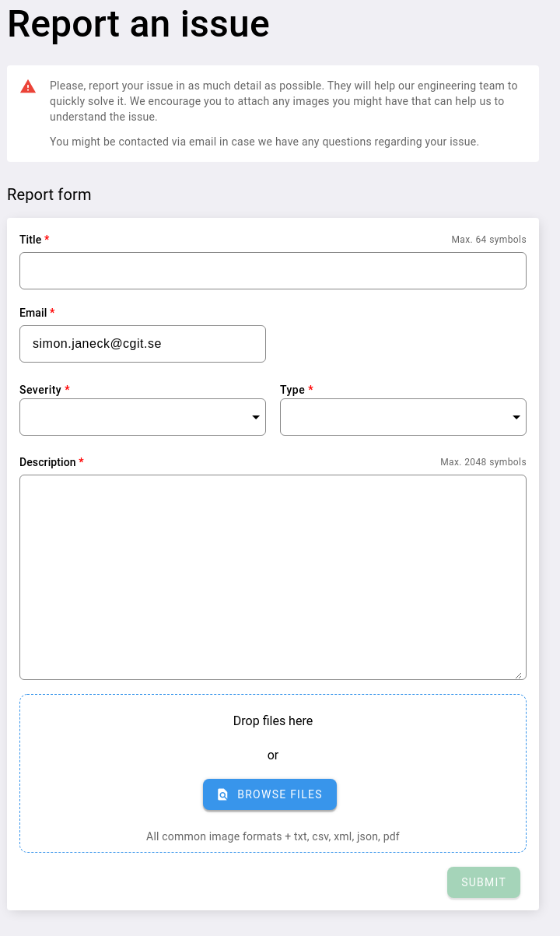560x936 pixels.
Task: Click the Email field containing simon.janeck@cgit.se
Action: point(142,344)
